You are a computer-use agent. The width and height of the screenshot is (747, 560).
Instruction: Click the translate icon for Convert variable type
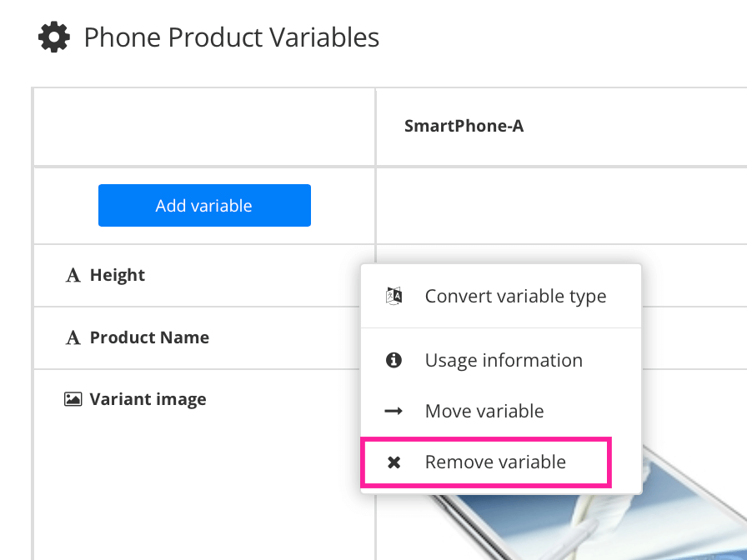394,295
